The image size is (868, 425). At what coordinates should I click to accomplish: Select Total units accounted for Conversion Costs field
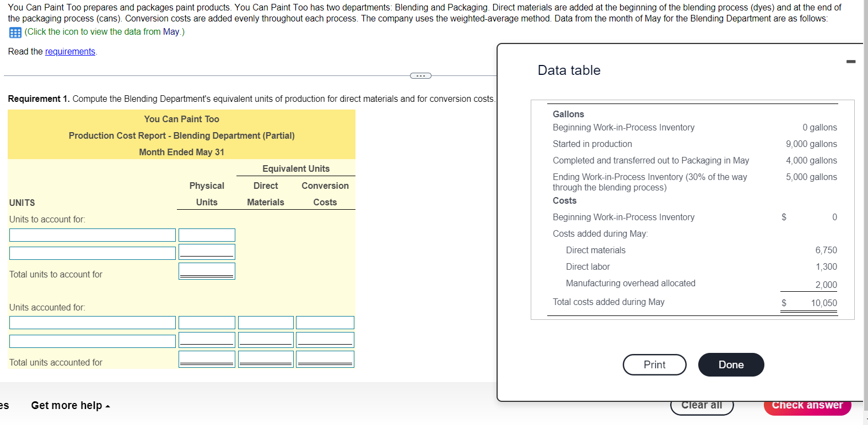pyautogui.click(x=325, y=359)
